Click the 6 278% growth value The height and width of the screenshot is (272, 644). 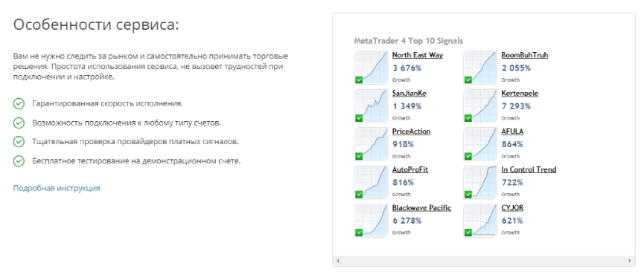[407, 221]
